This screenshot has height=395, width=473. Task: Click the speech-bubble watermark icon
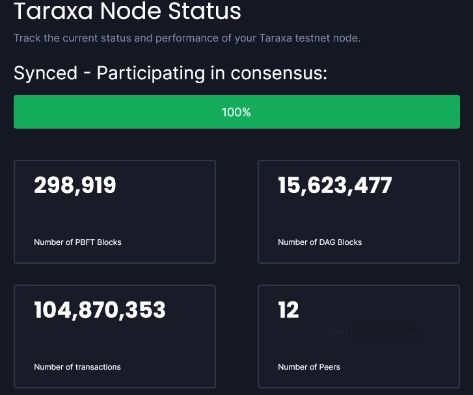(x=338, y=333)
